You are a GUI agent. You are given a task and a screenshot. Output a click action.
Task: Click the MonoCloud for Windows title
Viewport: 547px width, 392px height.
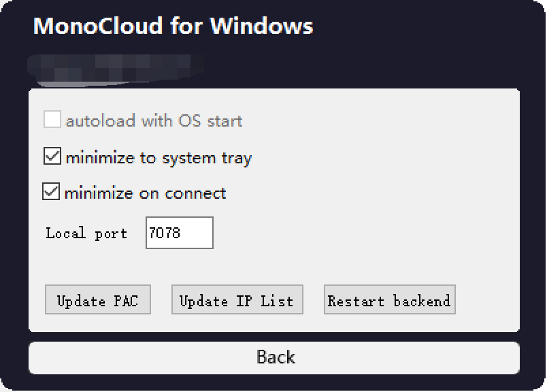172,27
